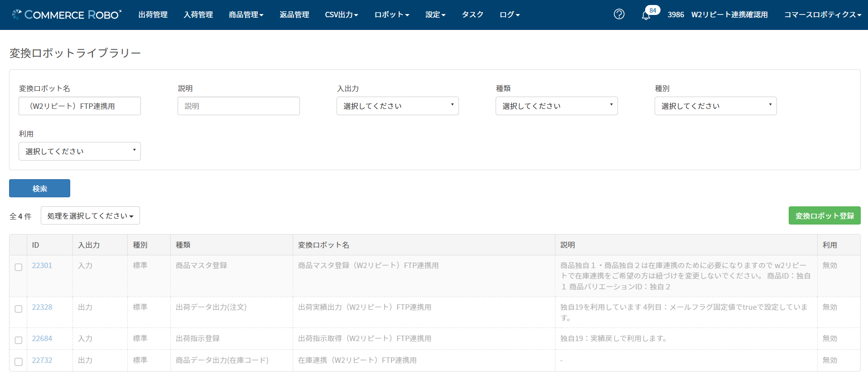Expand the 商品管理 menu
868x386 pixels.
[246, 15]
